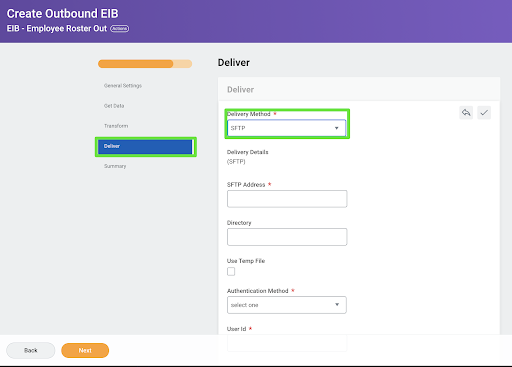
Task: Go to General Settings step
Action: pyautogui.click(x=123, y=86)
